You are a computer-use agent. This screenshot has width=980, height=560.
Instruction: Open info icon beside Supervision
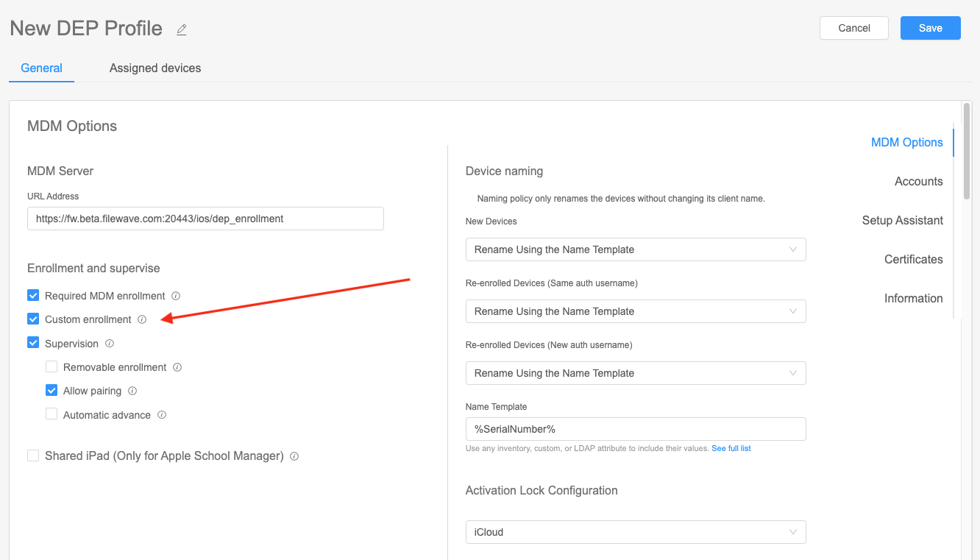coord(110,344)
